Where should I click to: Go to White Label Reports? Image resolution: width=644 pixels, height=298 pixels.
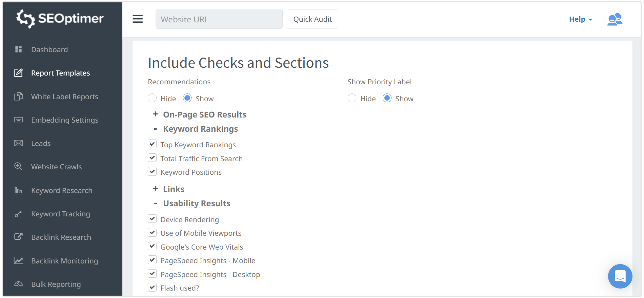click(64, 97)
